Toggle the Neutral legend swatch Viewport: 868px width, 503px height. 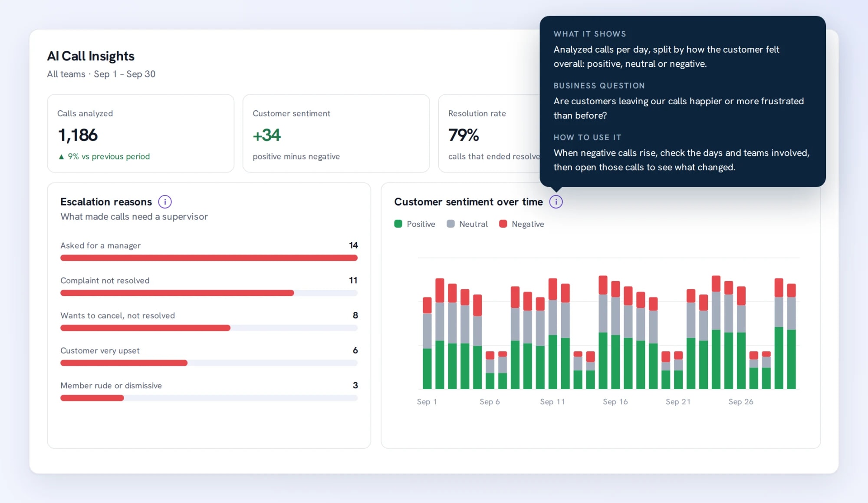tap(450, 224)
